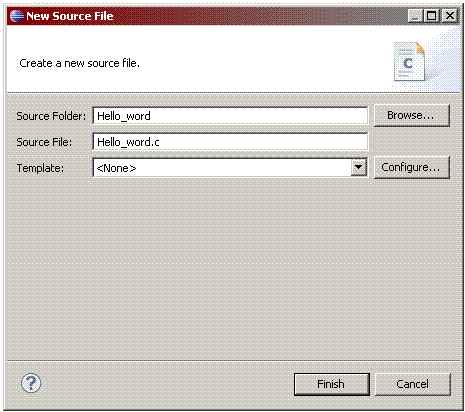Screen dimensions: 465x412
Task: Cancel the New Source File dialog
Action: (413, 384)
